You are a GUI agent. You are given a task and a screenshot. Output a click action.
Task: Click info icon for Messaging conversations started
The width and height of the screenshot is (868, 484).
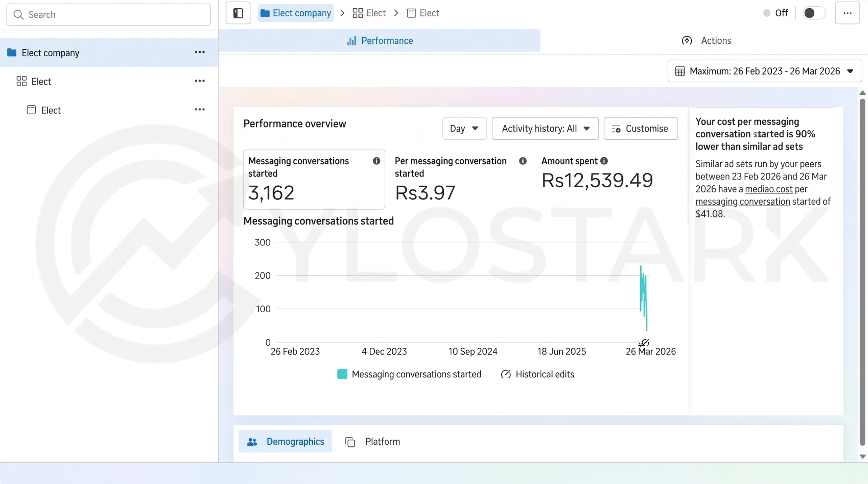[376, 161]
